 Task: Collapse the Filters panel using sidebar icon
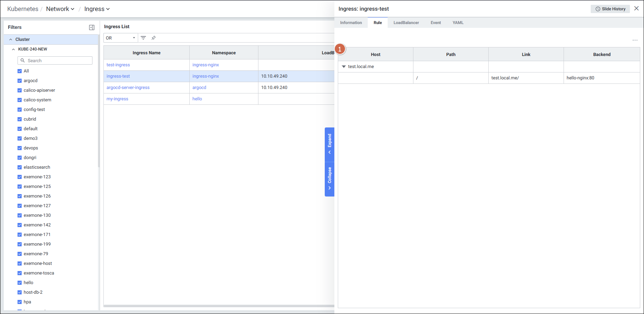click(92, 27)
